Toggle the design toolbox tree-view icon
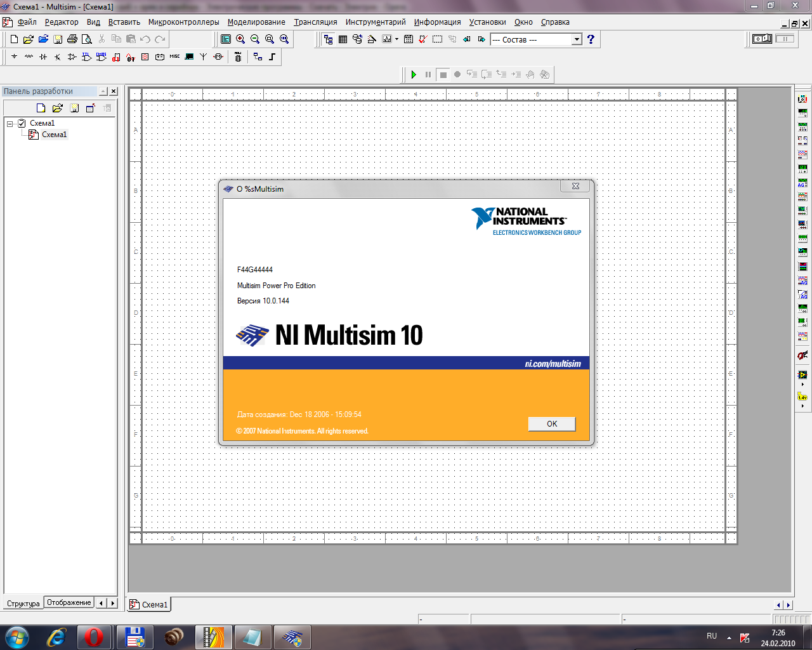 pos(328,39)
